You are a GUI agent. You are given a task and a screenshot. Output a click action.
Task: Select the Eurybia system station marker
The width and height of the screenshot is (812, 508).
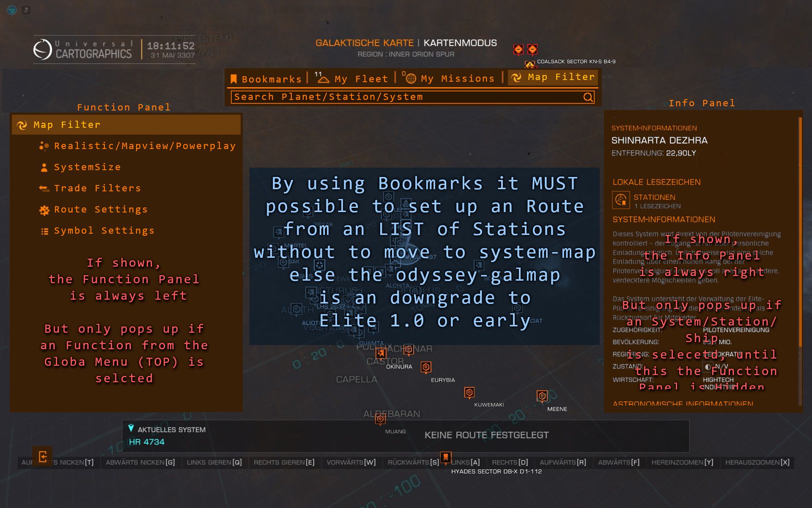coord(426,367)
